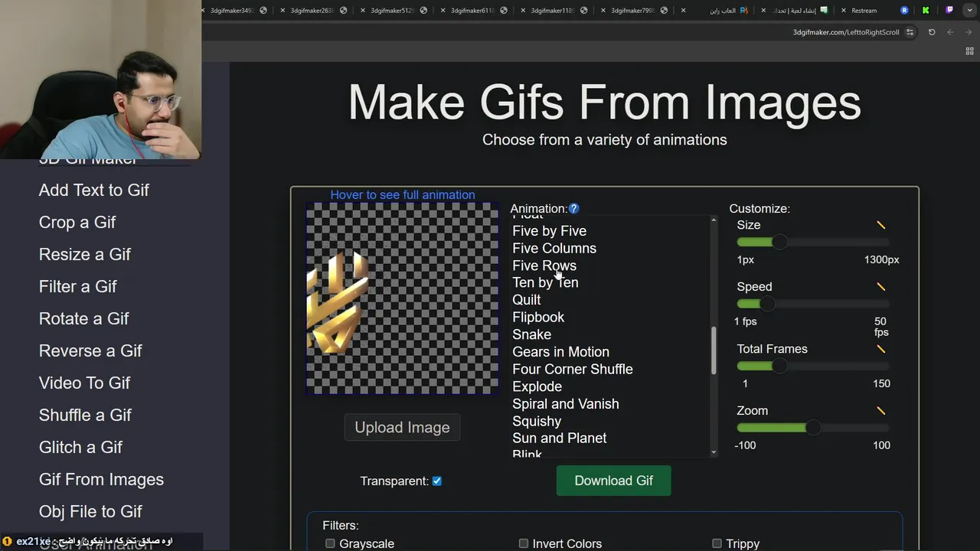Viewport: 980px width, 551px height.
Task: Open Glitch a Gif sidebar link
Action: coord(80,447)
